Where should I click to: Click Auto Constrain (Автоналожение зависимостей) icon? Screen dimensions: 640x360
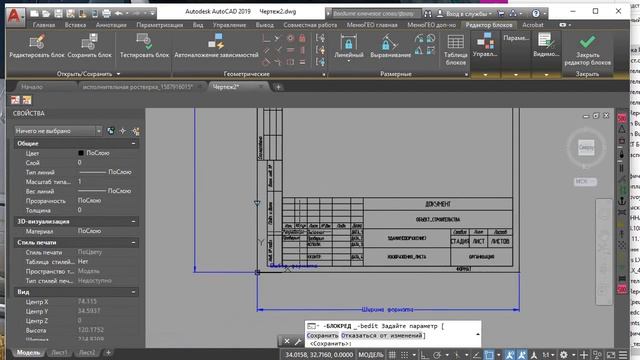tap(216, 42)
